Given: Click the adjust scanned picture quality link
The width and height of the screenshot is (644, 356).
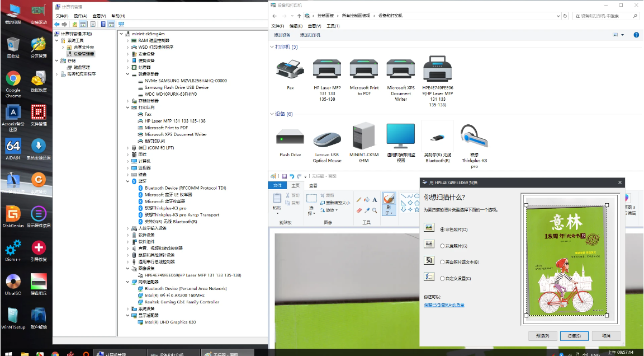Looking at the screenshot, I should 444,305.
